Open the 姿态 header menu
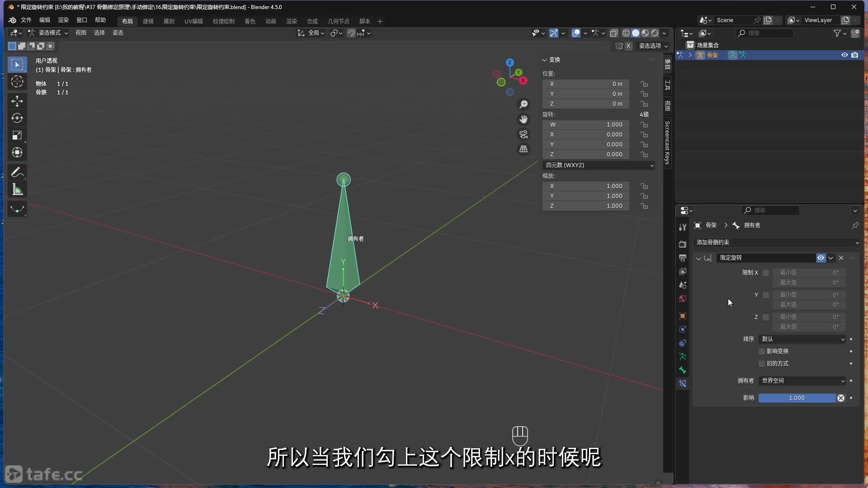This screenshot has height=488, width=868. [118, 33]
